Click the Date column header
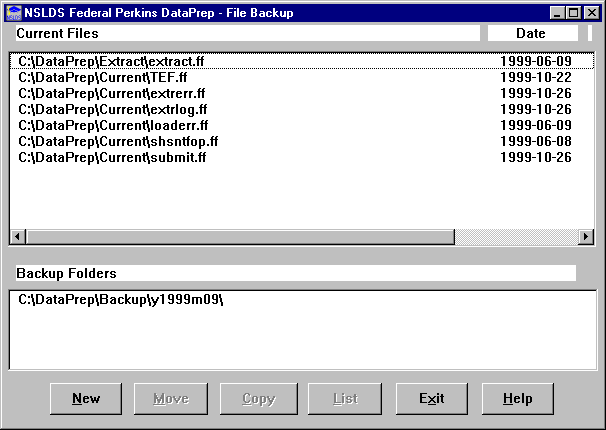 533,33
